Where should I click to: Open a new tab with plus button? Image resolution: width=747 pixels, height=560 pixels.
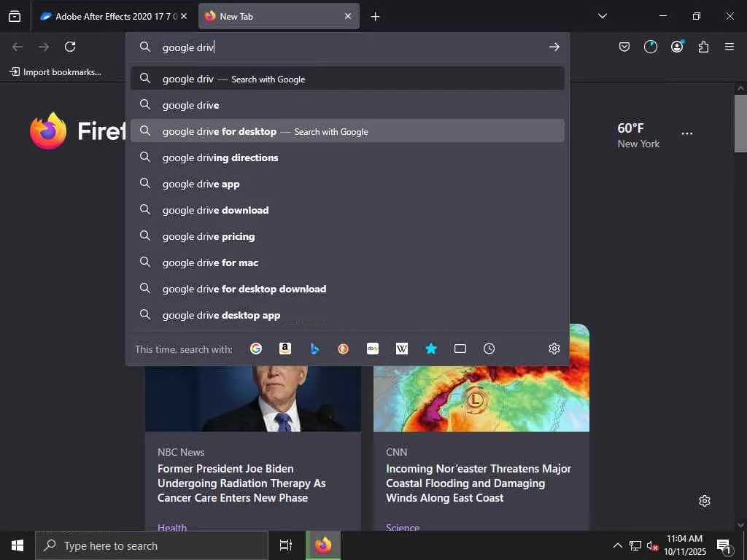[x=376, y=17]
